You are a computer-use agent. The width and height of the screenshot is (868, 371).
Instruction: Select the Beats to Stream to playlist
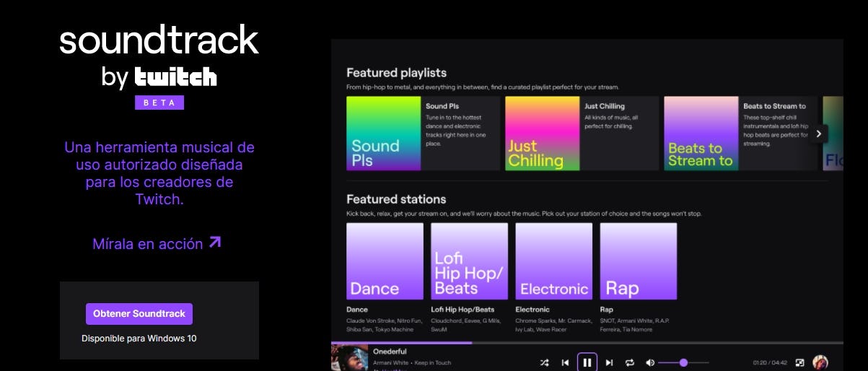pos(701,134)
